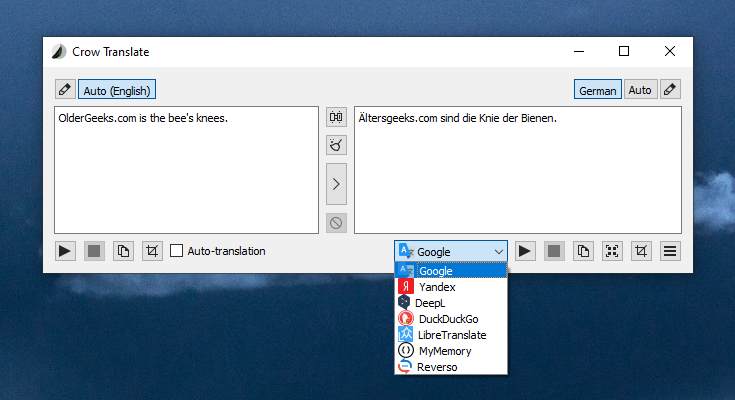Close the Crow Translate window
The image size is (735, 400).
click(670, 51)
